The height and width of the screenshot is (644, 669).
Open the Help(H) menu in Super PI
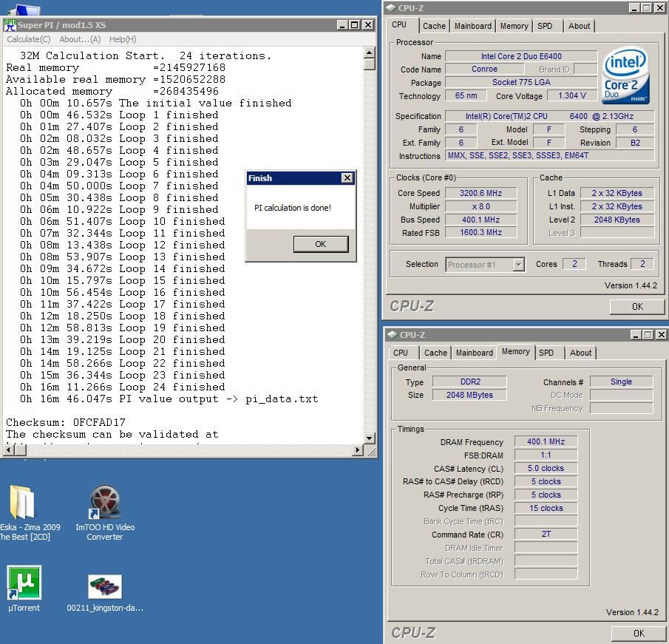tap(123, 39)
